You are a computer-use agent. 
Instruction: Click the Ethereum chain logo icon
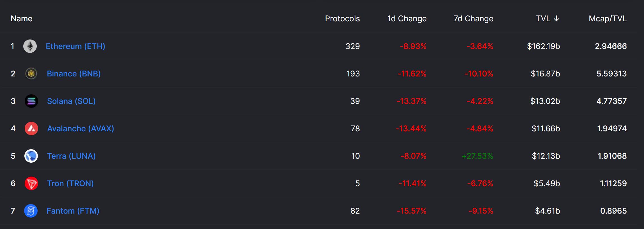click(30, 46)
